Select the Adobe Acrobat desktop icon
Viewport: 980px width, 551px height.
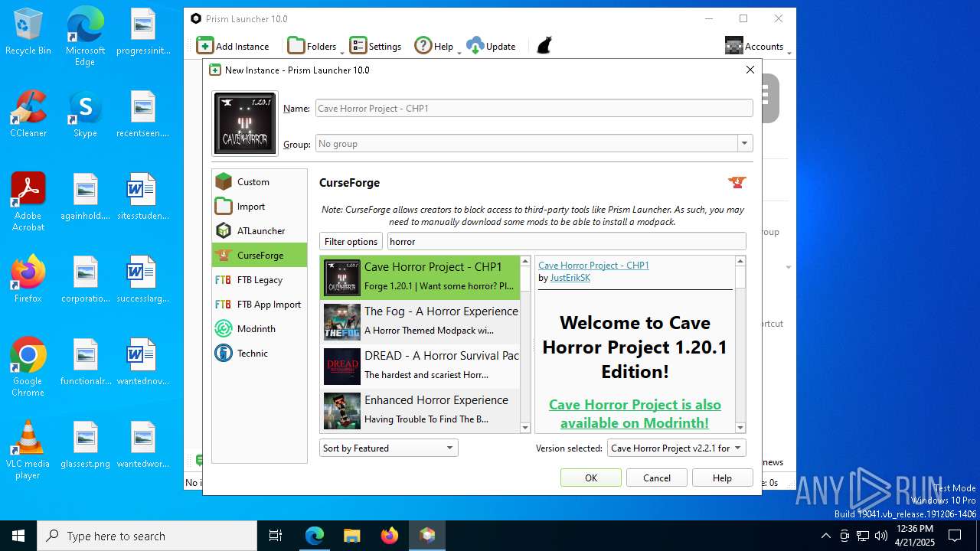click(x=28, y=202)
